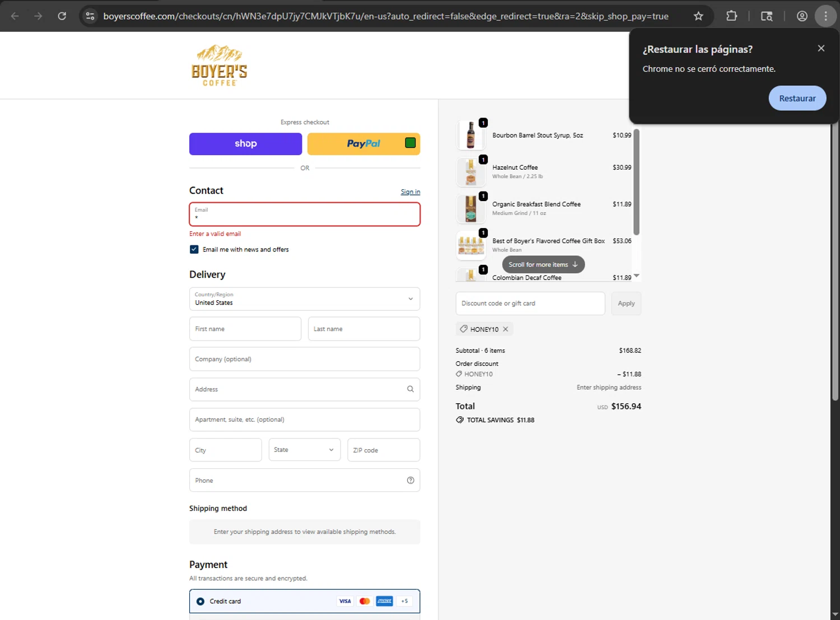Click Bourbon Barrel Stout Syrup thumbnail
The image size is (840, 620).
470,135
